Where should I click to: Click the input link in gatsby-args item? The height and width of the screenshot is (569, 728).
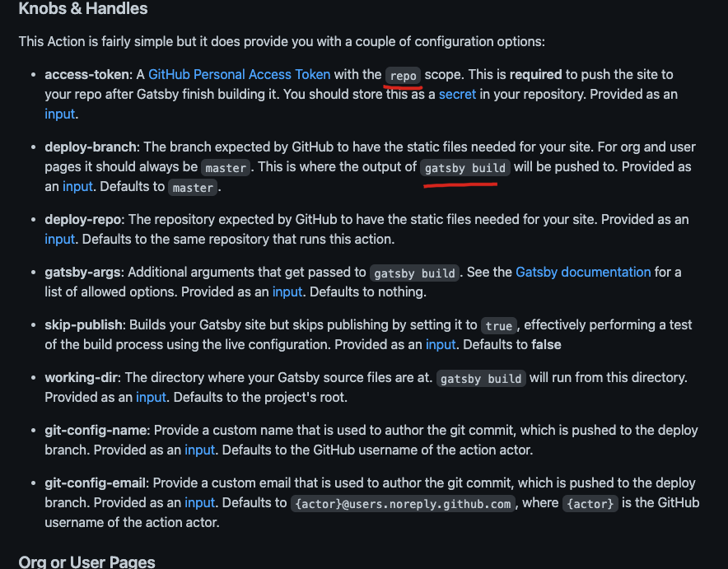pyautogui.click(x=287, y=292)
